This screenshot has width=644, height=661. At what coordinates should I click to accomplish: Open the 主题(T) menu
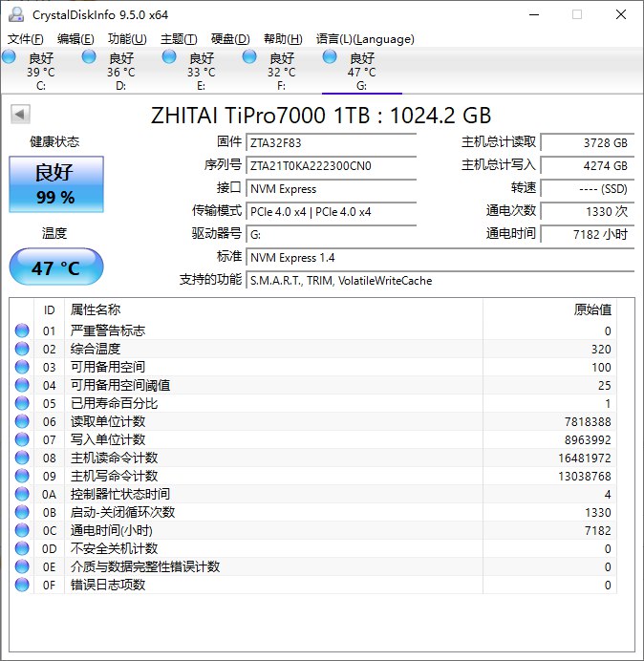click(179, 39)
